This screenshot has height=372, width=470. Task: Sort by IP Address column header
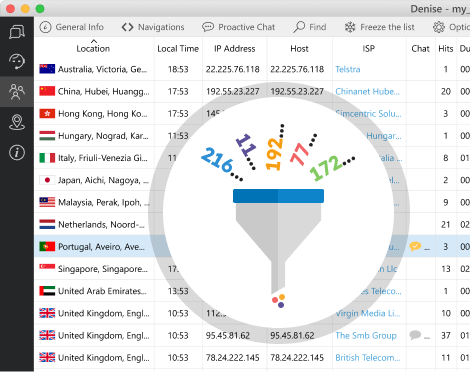pos(235,49)
